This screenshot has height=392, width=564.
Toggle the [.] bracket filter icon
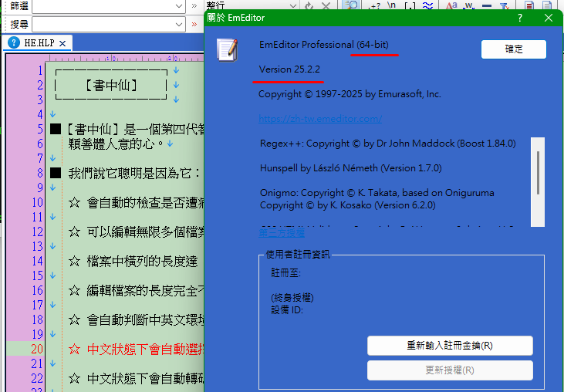[410, 5]
